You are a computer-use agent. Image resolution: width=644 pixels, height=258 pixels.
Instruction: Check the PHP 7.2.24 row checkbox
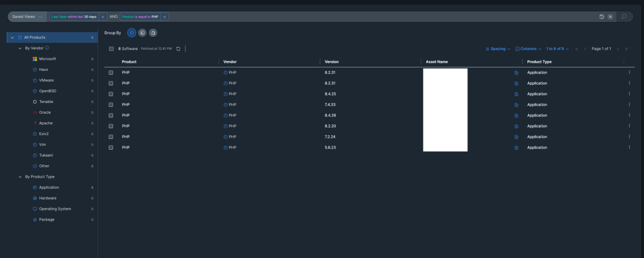tap(111, 137)
